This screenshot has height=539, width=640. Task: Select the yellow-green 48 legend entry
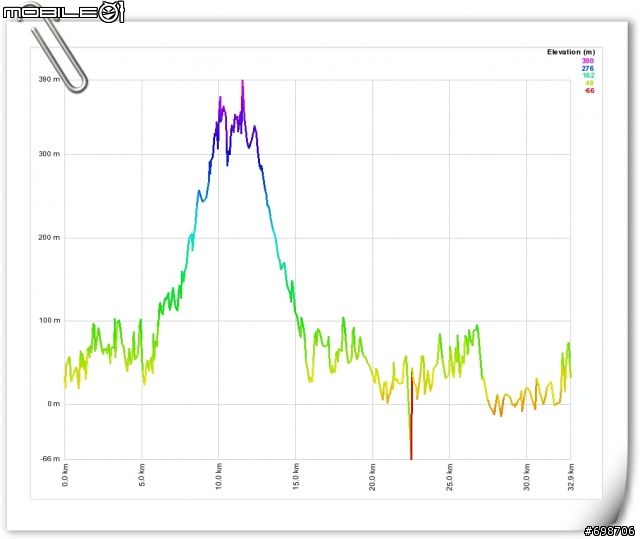tap(590, 83)
